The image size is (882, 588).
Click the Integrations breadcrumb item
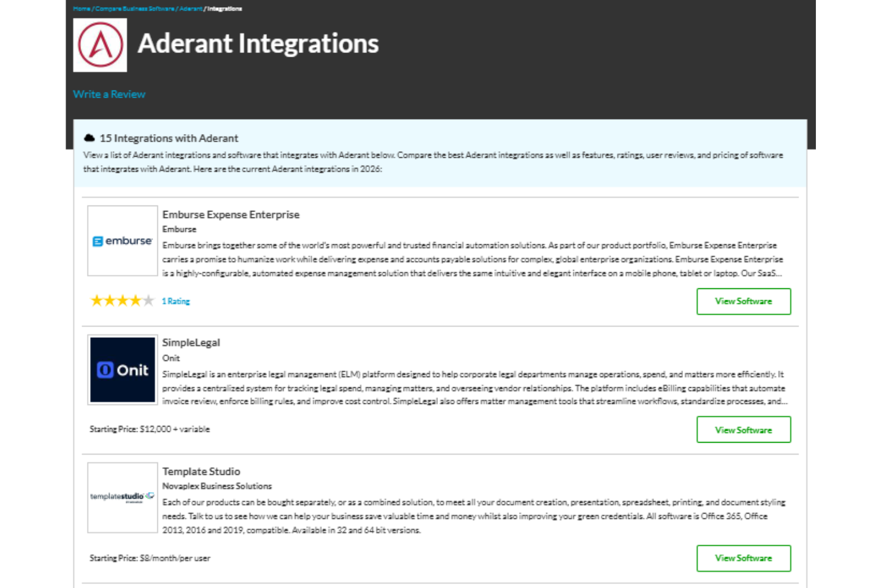click(x=223, y=9)
